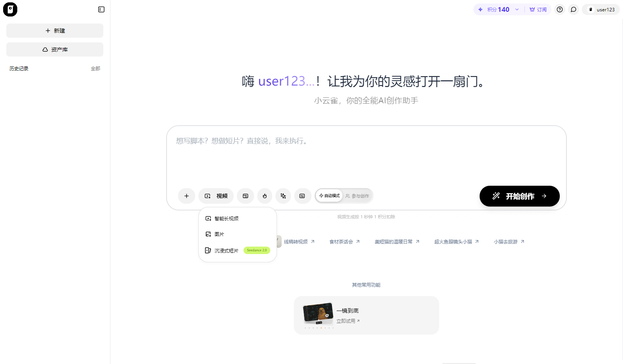The height and width of the screenshot is (364, 623).
Task: Show 全部 history records
Action: (95, 68)
